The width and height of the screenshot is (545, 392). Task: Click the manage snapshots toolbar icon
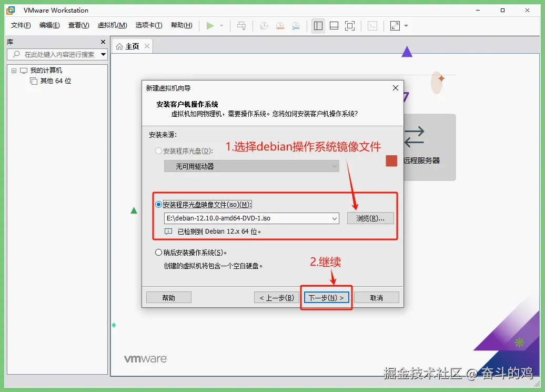296,26
